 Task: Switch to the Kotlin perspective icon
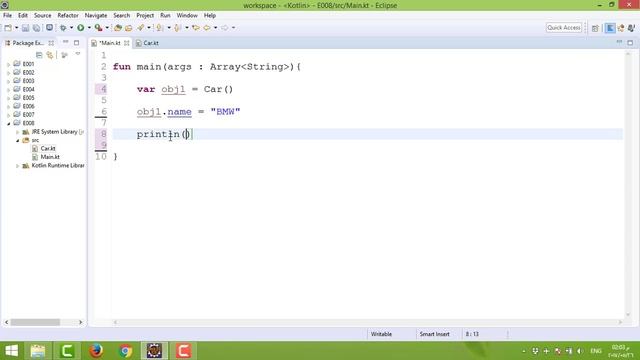610,28
